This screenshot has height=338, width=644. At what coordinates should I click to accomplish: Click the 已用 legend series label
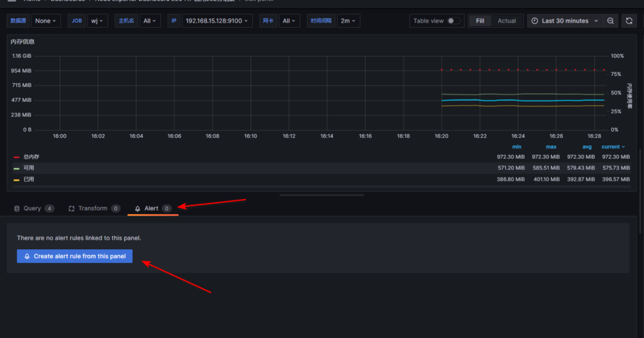(29, 179)
